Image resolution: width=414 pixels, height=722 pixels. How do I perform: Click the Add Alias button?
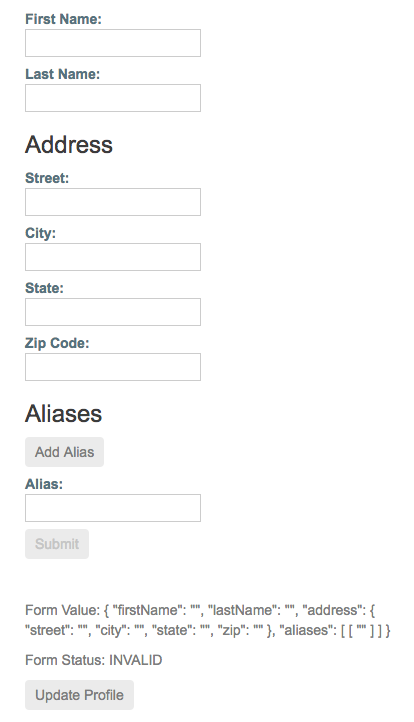(x=64, y=452)
